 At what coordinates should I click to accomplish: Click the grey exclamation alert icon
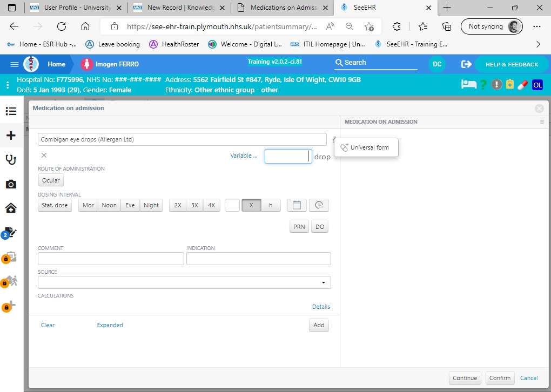[x=496, y=85]
